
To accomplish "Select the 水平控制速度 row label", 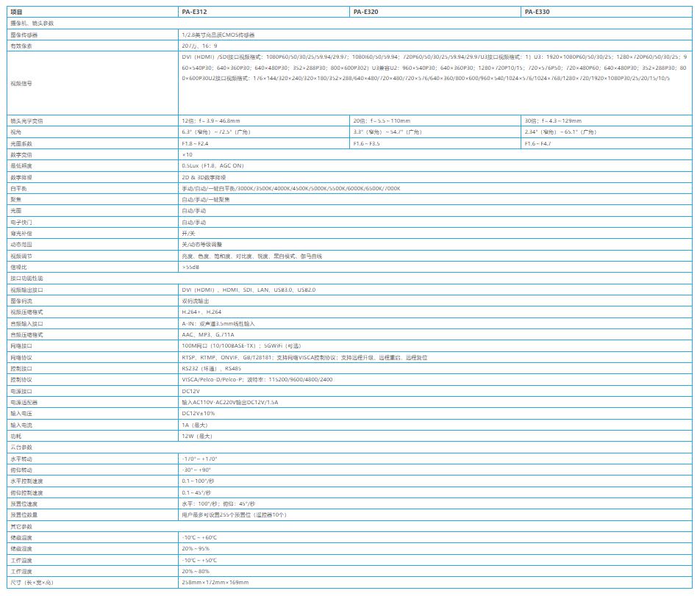I will coord(26,481).
